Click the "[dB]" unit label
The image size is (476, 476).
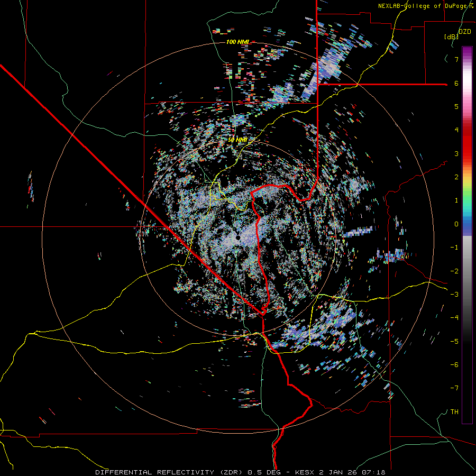(x=451, y=37)
